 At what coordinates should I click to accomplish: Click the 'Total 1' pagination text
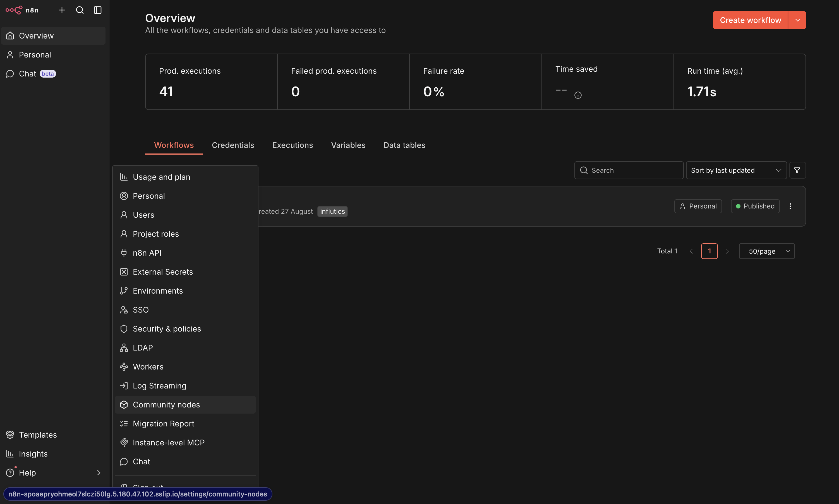[667, 251]
